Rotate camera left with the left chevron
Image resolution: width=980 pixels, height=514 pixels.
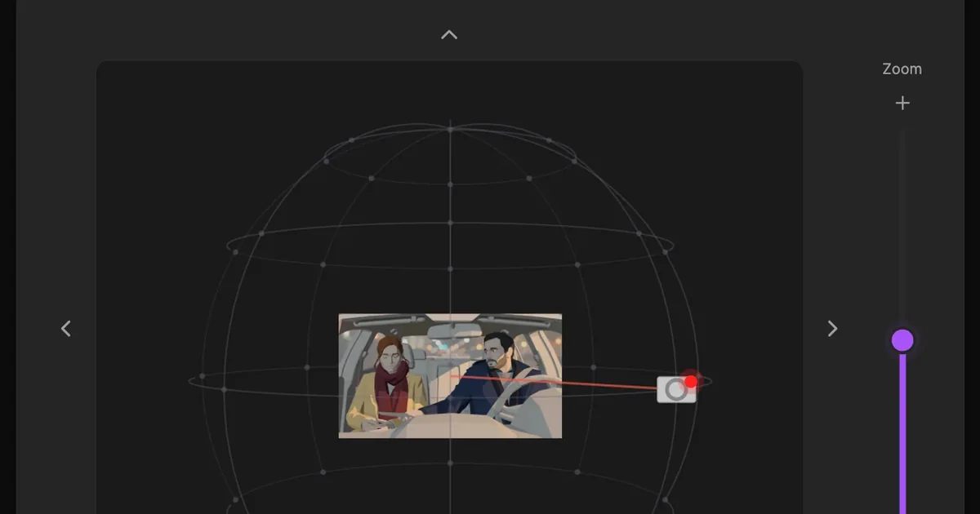(66, 328)
